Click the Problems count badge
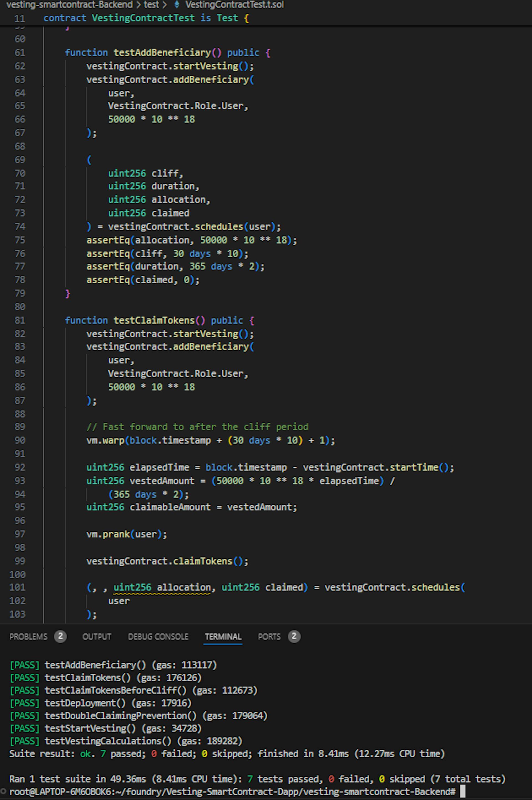The height and width of the screenshot is (800, 532). [x=60, y=636]
